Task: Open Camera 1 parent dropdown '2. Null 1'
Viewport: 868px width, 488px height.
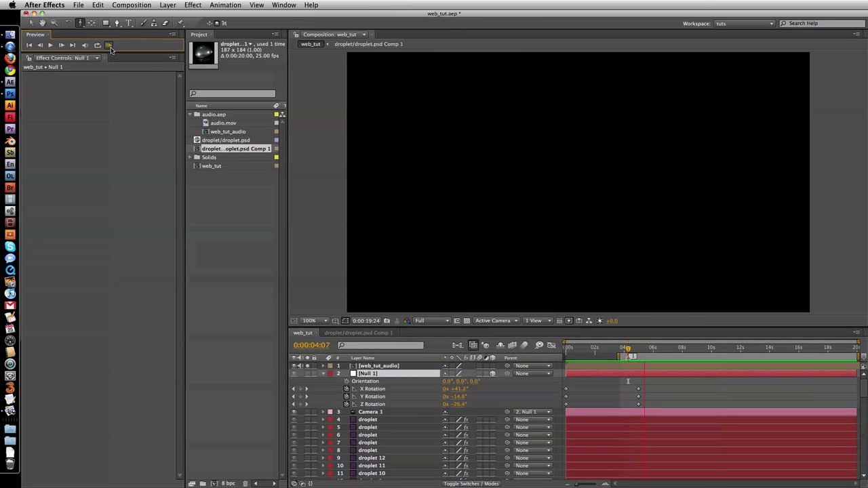Action: point(533,412)
